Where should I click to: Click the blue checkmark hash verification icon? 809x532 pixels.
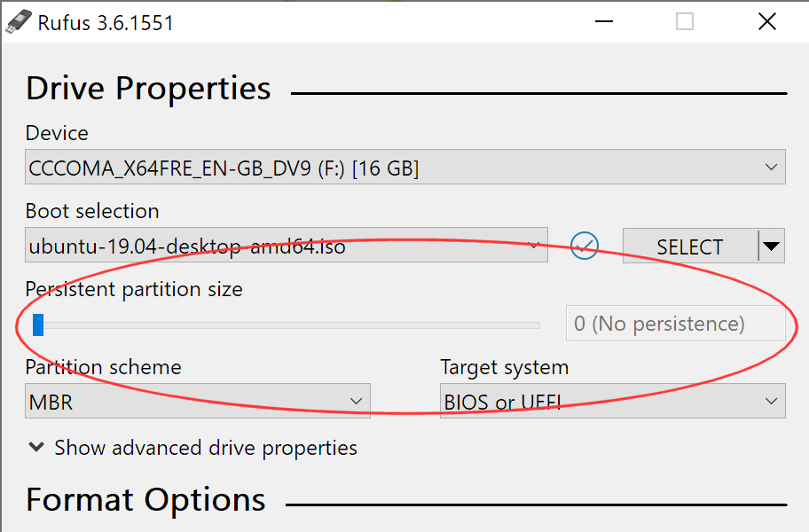(584, 246)
